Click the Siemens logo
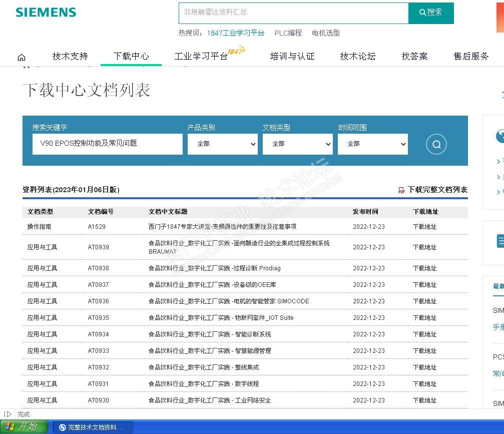This screenshot has width=504, height=434. tap(46, 12)
